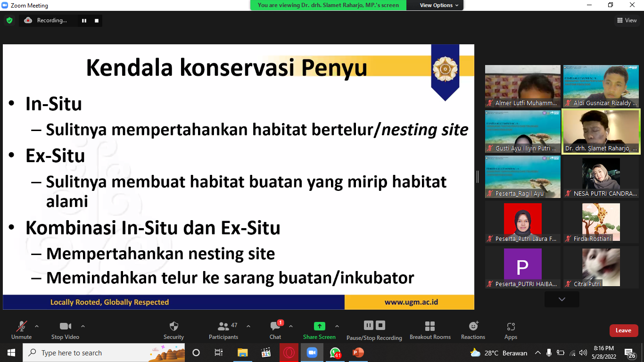This screenshot has height=362, width=644.
Task: Unmute the microphone
Action: pos(21,330)
